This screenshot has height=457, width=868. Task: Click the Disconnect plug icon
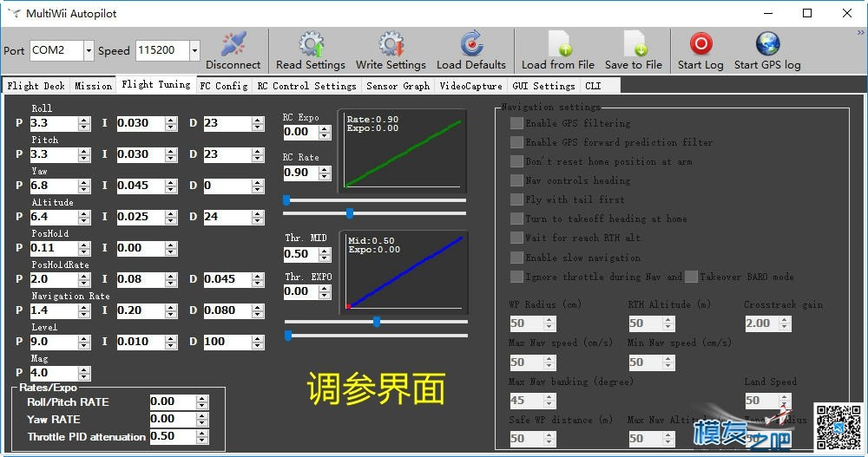point(233,43)
